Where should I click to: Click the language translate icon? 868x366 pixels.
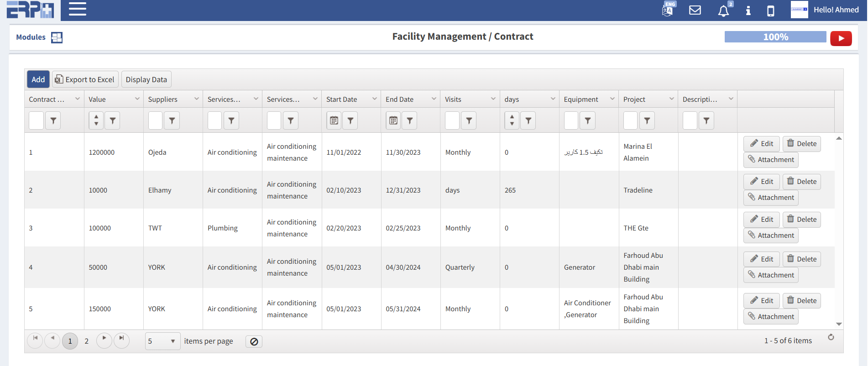668,10
